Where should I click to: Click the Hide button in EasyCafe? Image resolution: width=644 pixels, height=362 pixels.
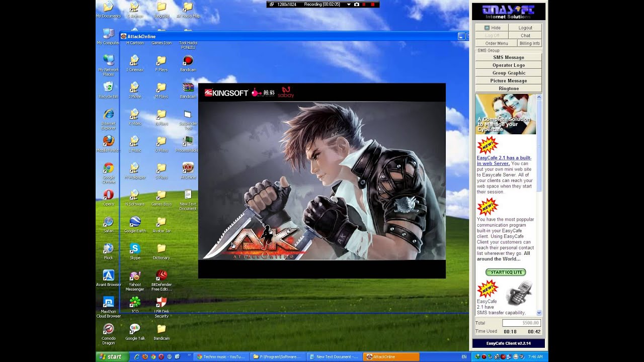pyautogui.click(x=492, y=28)
